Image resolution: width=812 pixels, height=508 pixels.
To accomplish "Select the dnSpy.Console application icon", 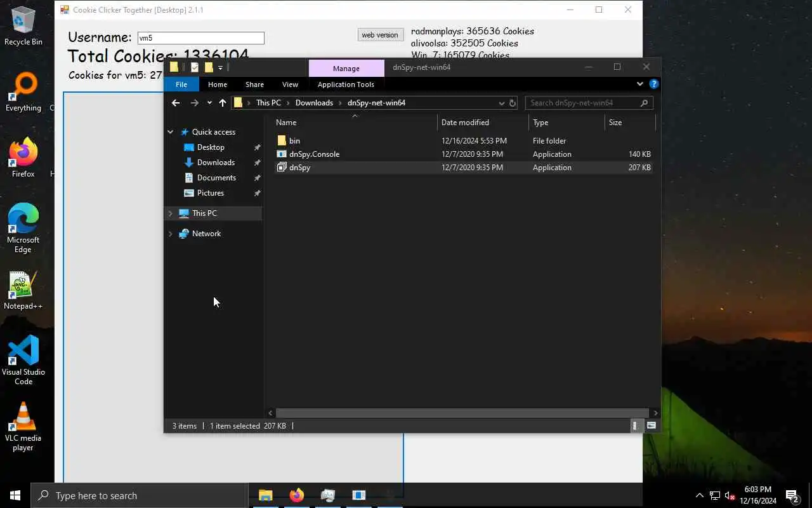I will pyautogui.click(x=282, y=154).
